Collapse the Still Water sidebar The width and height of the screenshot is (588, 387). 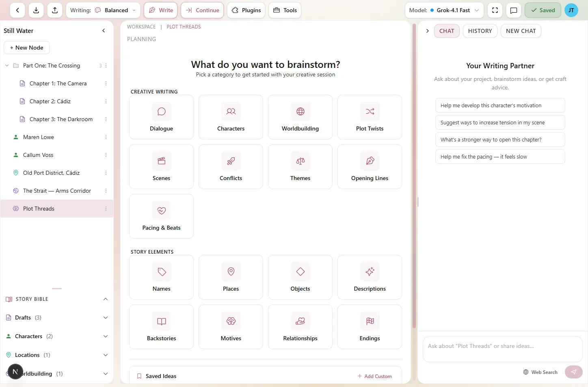tap(104, 30)
